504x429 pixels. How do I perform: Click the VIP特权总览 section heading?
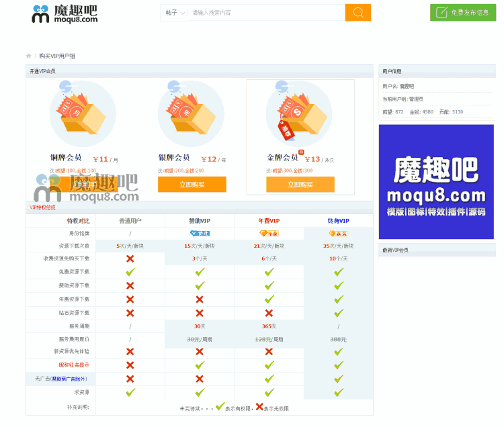click(x=42, y=207)
